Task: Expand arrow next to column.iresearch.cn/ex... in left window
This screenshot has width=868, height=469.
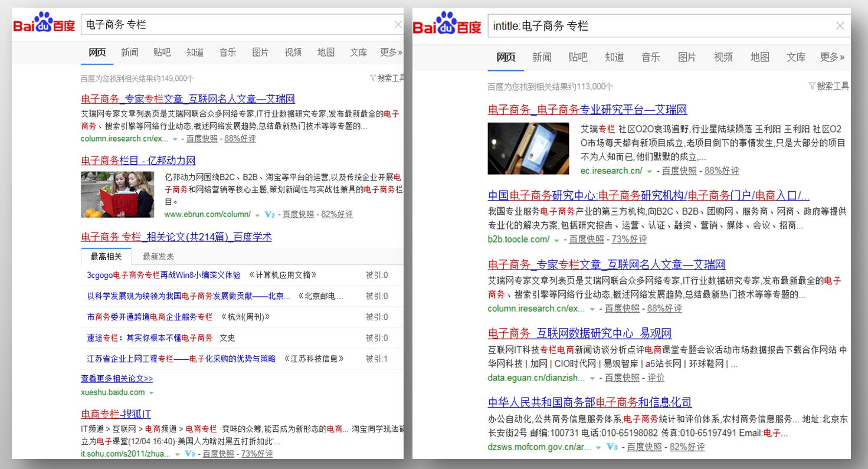Action: pos(175,139)
